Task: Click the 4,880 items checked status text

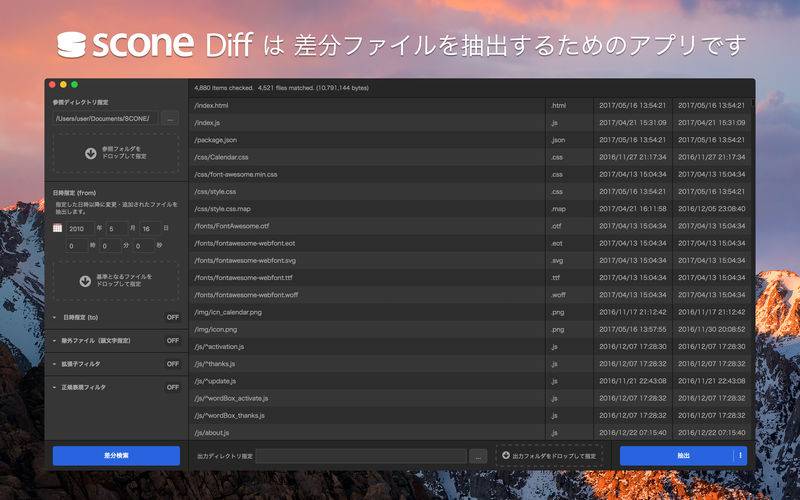Action: coord(223,88)
